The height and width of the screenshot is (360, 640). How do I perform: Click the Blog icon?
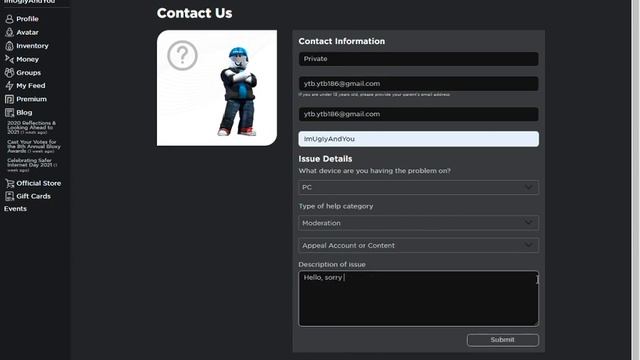pyautogui.click(x=9, y=113)
